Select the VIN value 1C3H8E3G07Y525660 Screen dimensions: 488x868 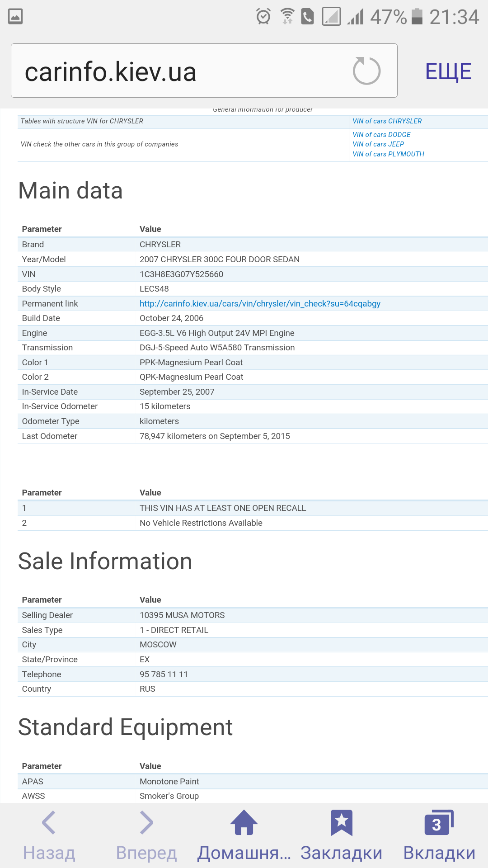(x=181, y=274)
